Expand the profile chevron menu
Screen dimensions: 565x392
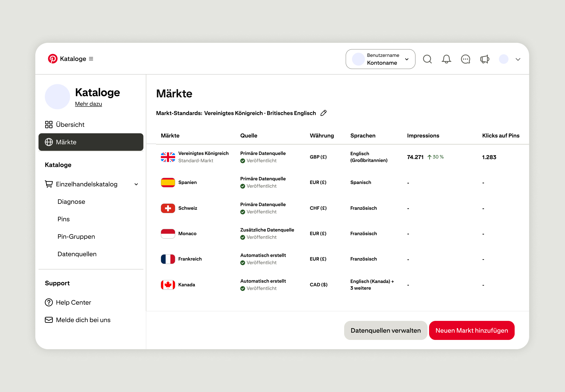pyautogui.click(x=518, y=59)
